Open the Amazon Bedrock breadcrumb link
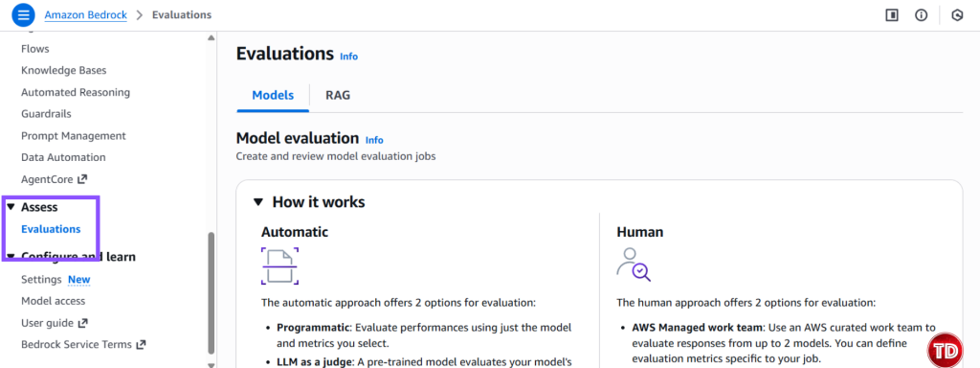The width and height of the screenshot is (980, 368). coord(85,14)
